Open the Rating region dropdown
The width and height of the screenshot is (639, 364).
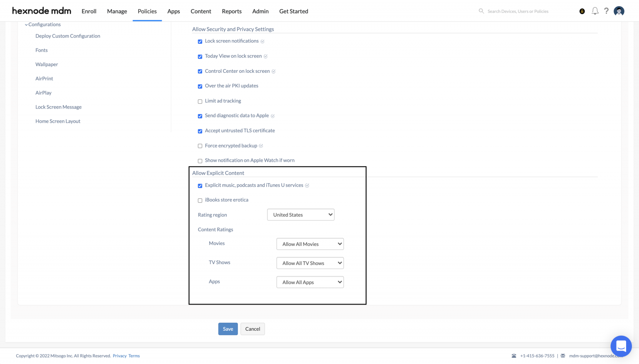[x=300, y=215]
